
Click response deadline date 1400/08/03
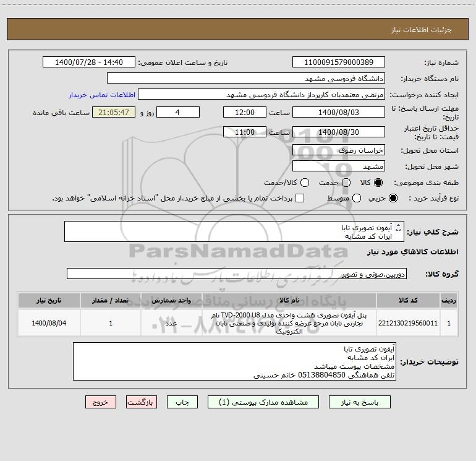339,112
